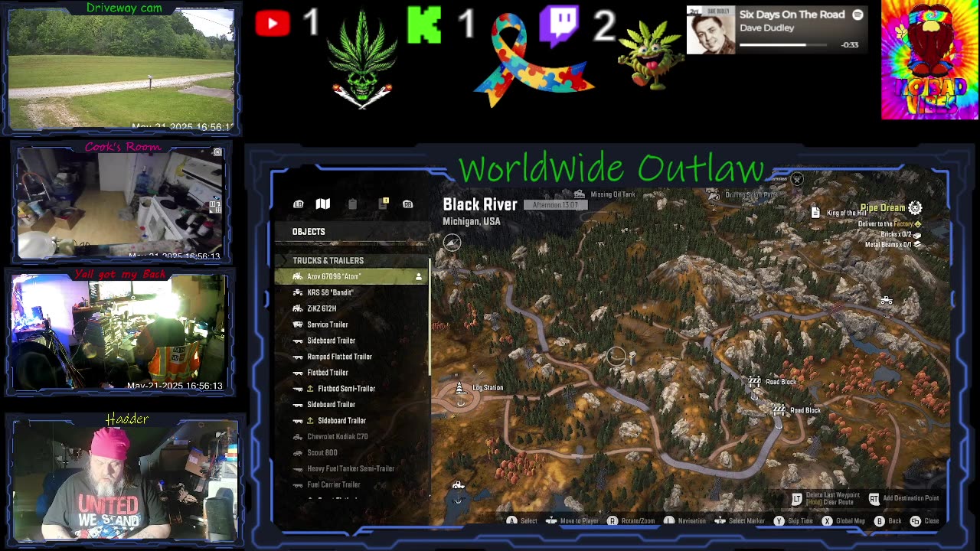The image size is (980, 551).
Task: Click RT Add Destination Point prompt
Action: click(903, 498)
